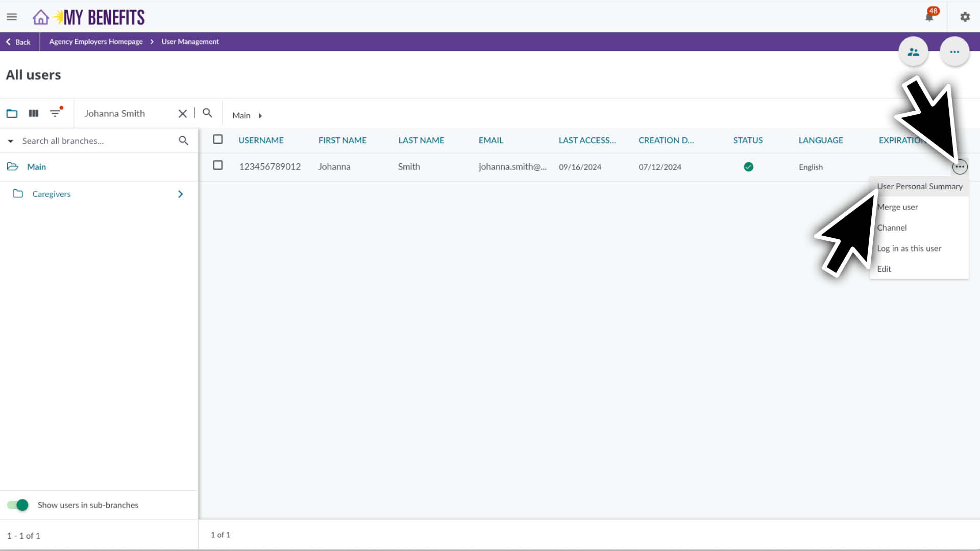Collapse the branch tree with the dropdown arrow
The image size is (980, 551).
[x=10, y=140]
